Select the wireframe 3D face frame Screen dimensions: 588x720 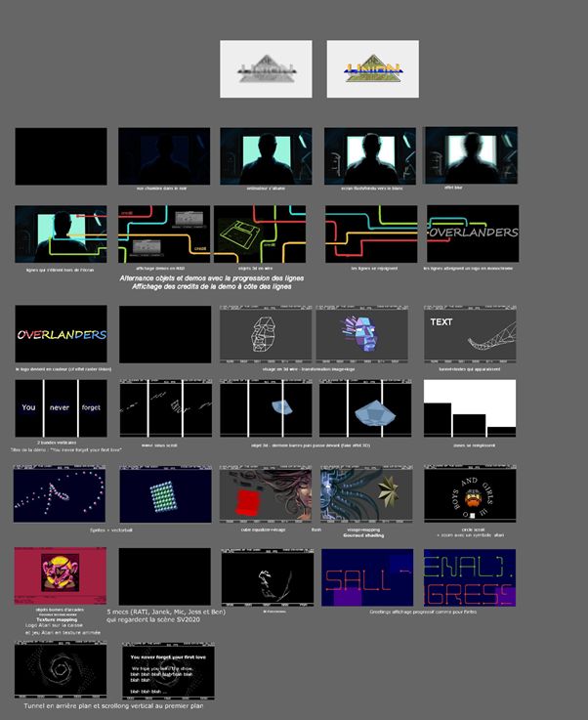point(266,334)
